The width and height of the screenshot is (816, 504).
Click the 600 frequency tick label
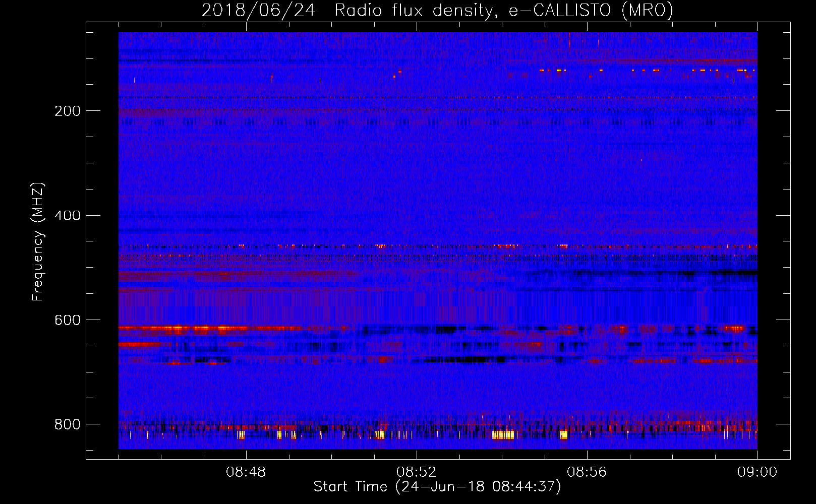tap(68, 321)
